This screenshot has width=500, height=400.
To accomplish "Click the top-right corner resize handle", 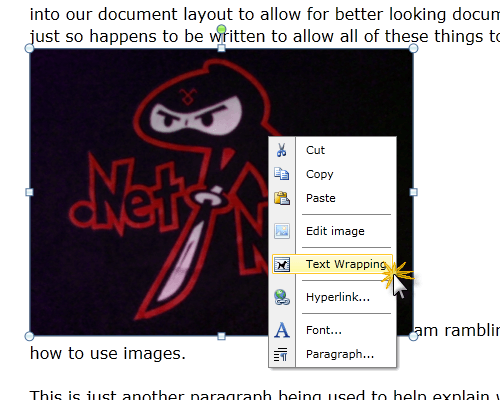I will [413, 48].
